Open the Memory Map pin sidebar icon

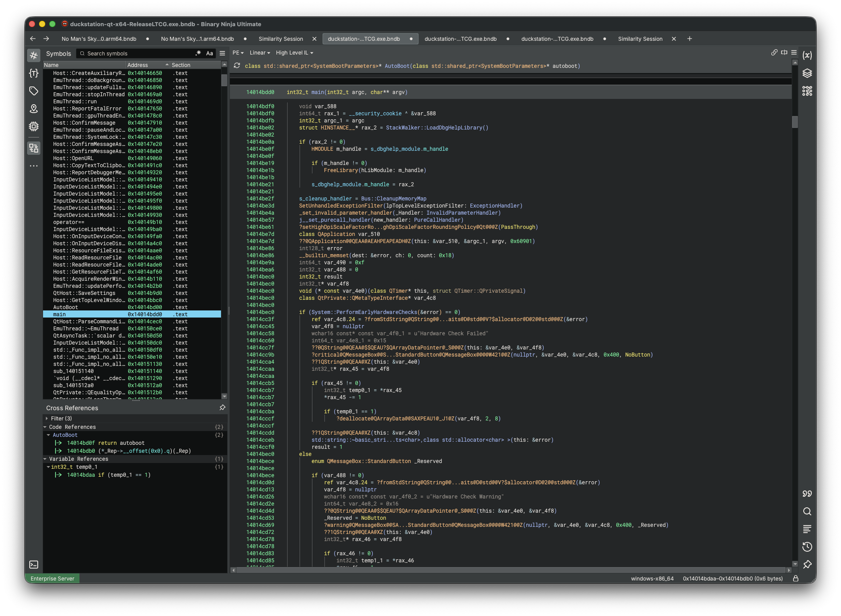tap(34, 109)
